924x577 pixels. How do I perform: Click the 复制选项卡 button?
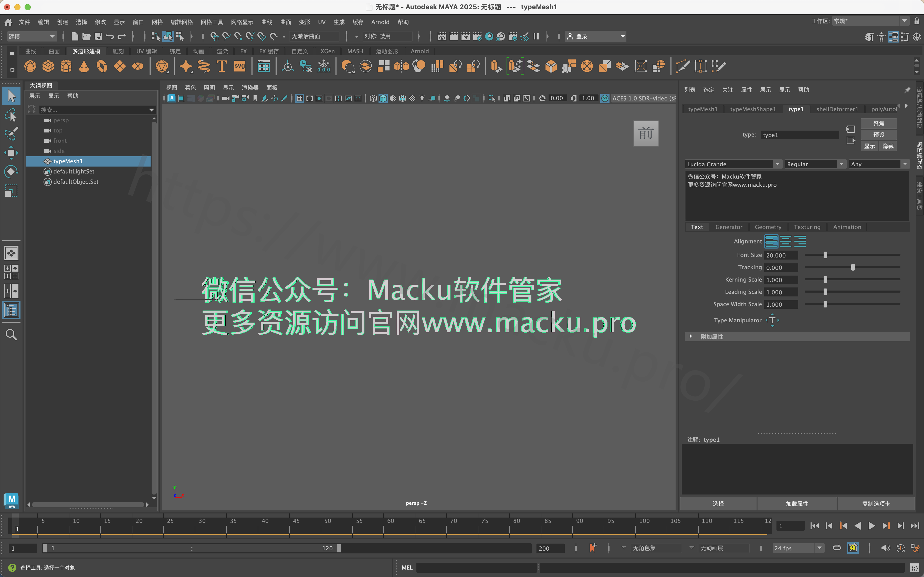click(x=876, y=504)
